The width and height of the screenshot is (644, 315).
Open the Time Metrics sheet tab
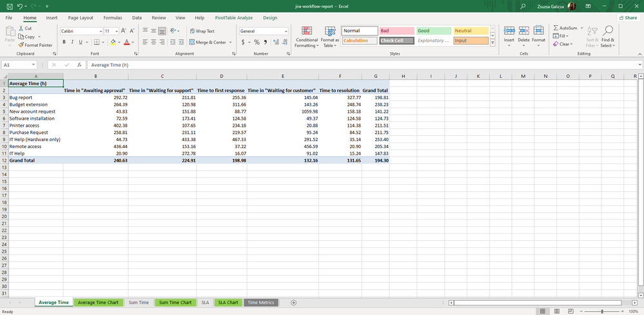coord(261,303)
